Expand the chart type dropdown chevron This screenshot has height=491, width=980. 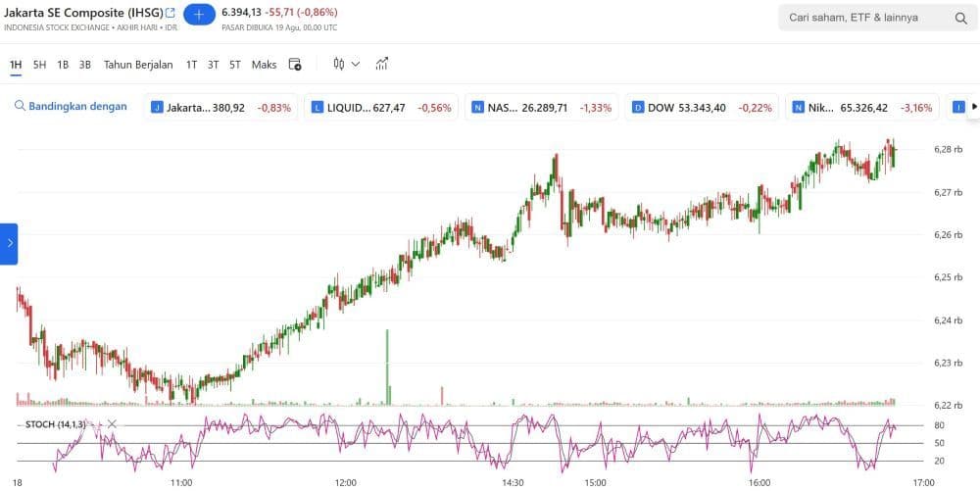356,64
